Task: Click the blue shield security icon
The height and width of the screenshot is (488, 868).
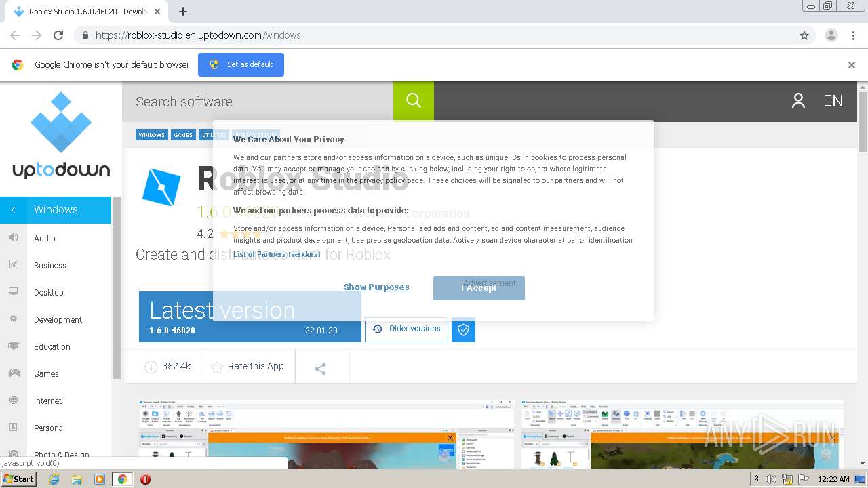Action: (464, 329)
